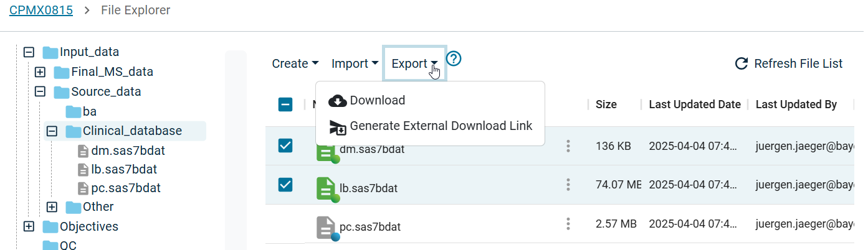Click the Refresh File List icon
The width and height of the screenshot is (868, 250).
tap(742, 63)
